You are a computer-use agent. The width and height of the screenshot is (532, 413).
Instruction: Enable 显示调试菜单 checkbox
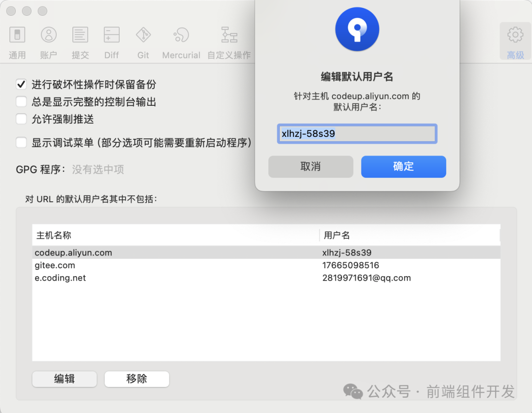(21, 142)
